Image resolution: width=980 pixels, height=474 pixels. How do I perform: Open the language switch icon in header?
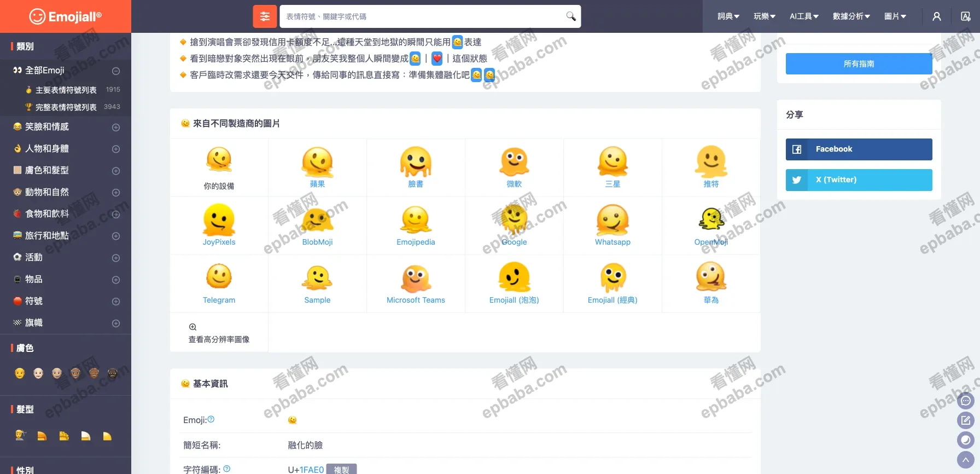pos(966,16)
